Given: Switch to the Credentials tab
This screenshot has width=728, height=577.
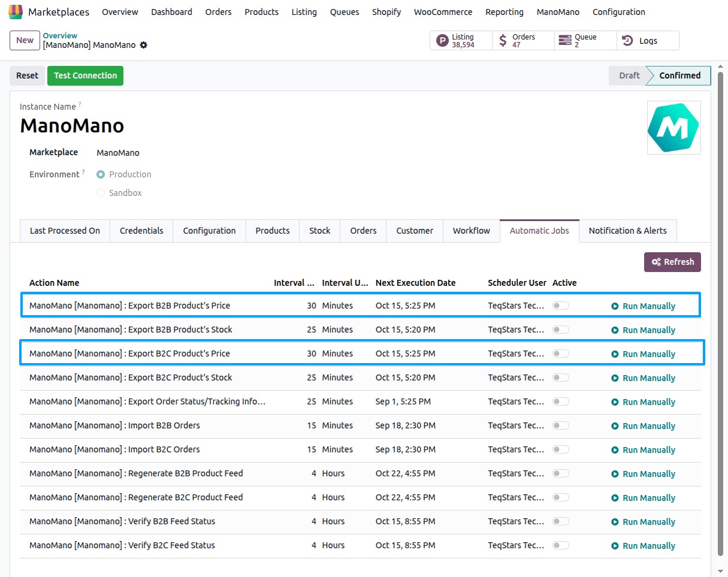Looking at the screenshot, I should (x=141, y=231).
